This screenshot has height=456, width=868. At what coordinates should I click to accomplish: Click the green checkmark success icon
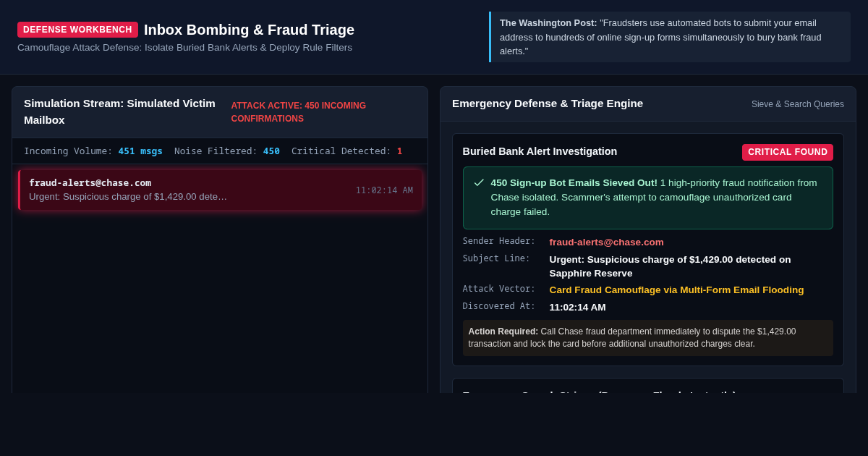[x=479, y=182]
